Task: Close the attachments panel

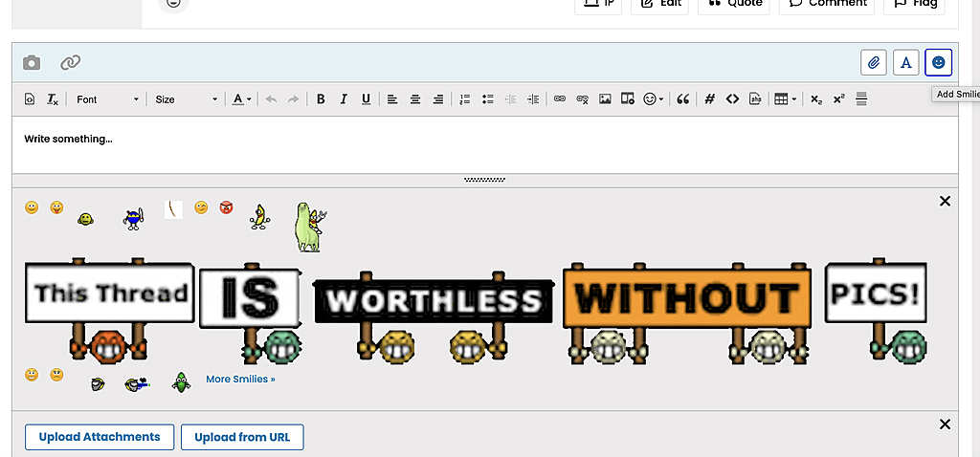Action: 945,424
